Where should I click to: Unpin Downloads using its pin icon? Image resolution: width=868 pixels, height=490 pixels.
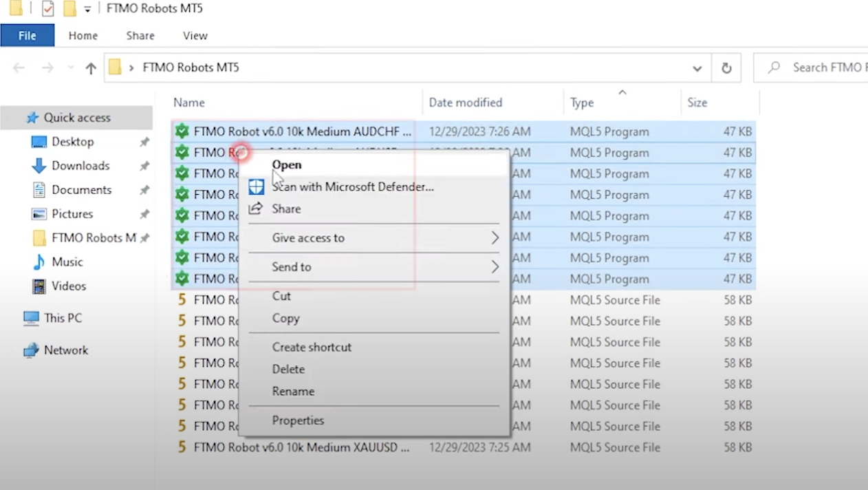pos(144,166)
